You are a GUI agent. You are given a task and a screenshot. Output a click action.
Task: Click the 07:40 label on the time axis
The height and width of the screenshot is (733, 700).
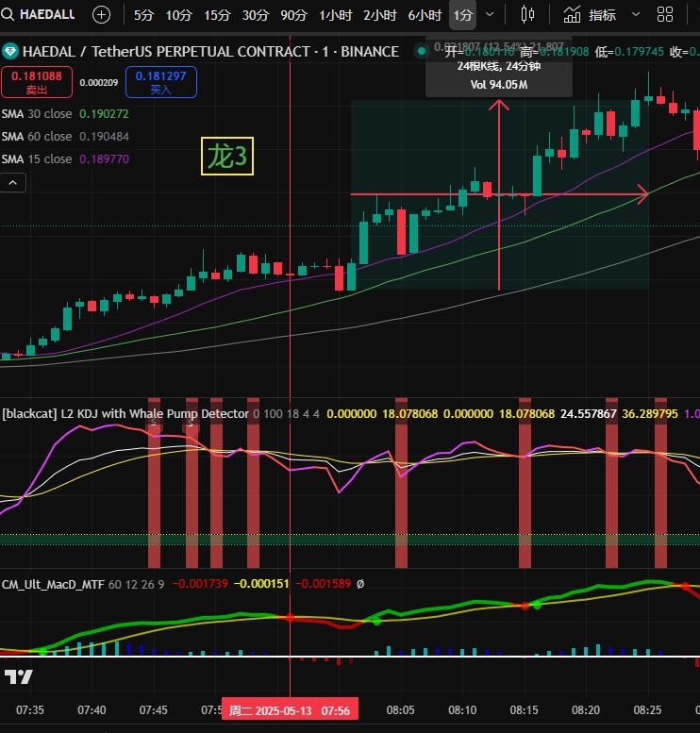pyautogui.click(x=92, y=710)
